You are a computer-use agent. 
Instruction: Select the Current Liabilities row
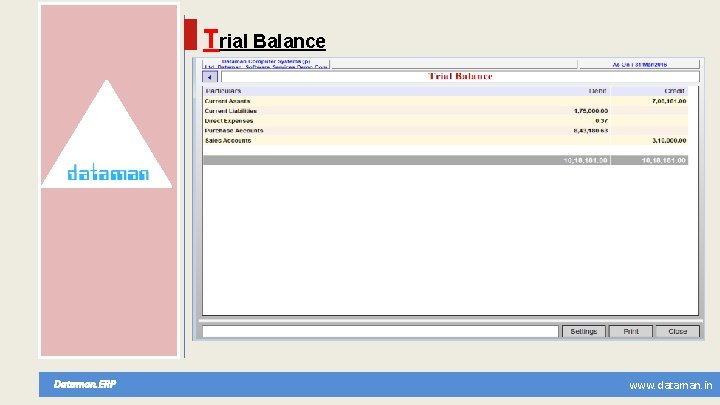pyautogui.click(x=445, y=111)
